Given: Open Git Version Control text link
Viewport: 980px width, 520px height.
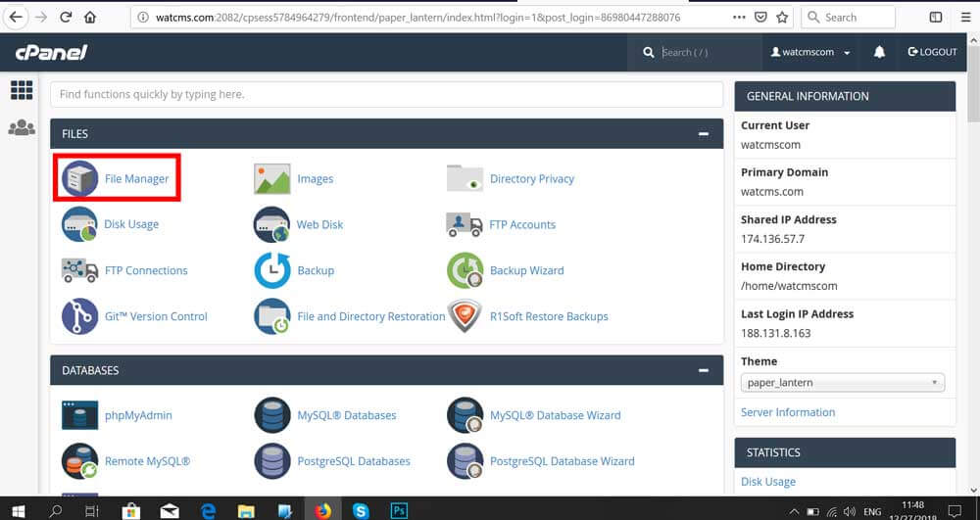Looking at the screenshot, I should point(156,316).
